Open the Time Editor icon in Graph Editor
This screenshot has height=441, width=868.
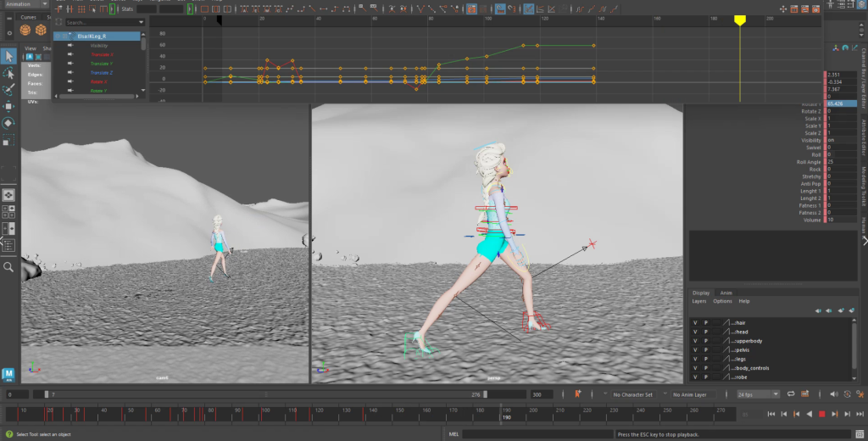click(816, 9)
